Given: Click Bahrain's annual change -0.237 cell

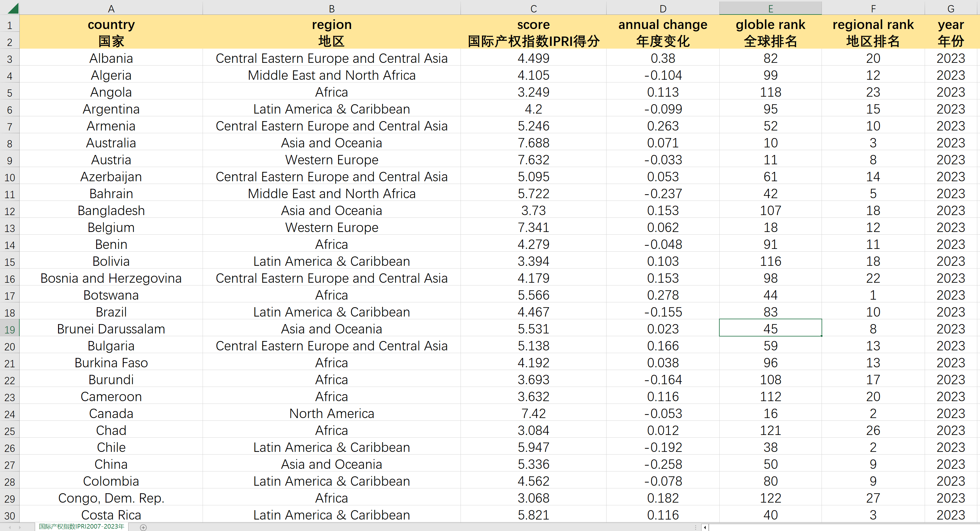Looking at the screenshot, I should (662, 194).
